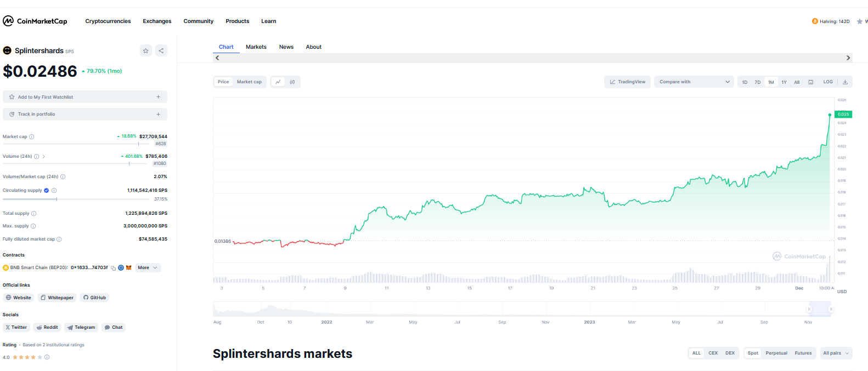868x371 pixels.
Task: Select the 1Y time range
Action: [x=784, y=82]
